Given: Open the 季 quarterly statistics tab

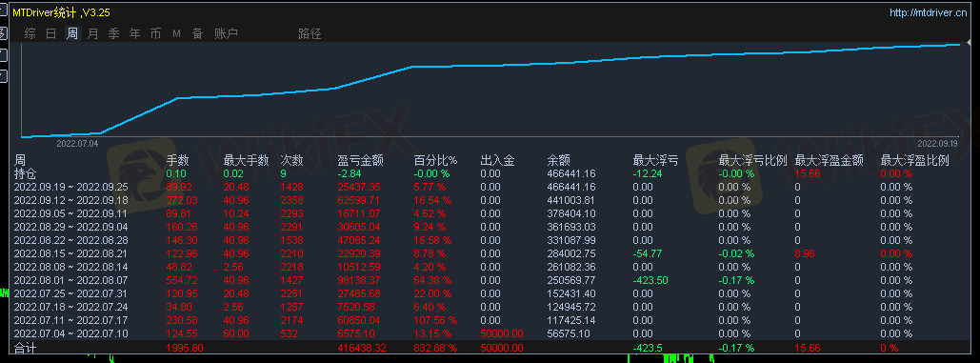Looking at the screenshot, I should [x=113, y=33].
